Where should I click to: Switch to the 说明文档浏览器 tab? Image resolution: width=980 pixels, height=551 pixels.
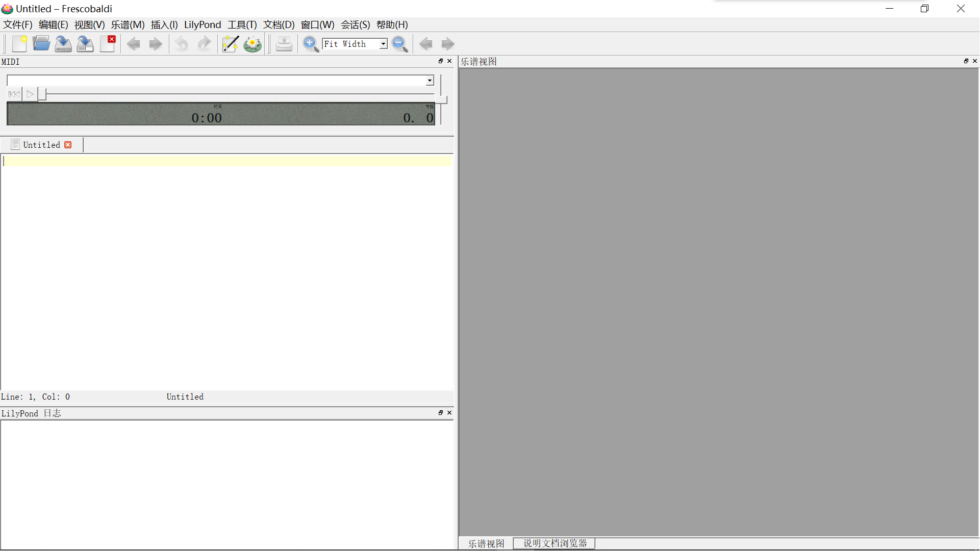pyautogui.click(x=555, y=543)
